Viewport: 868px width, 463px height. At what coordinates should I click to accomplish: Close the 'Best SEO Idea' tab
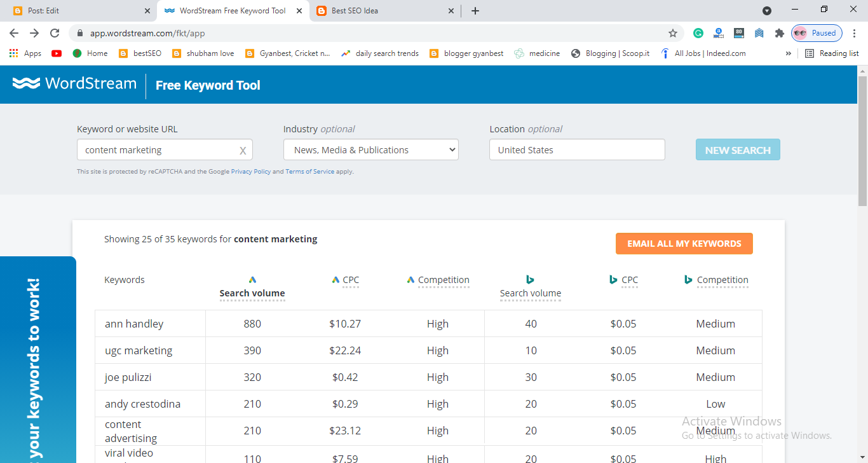click(451, 11)
